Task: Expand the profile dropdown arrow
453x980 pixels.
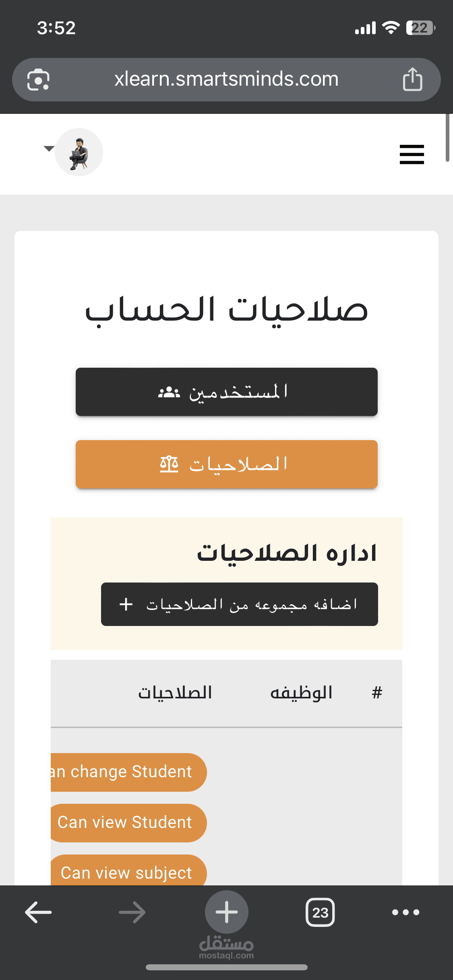Action: (49, 149)
